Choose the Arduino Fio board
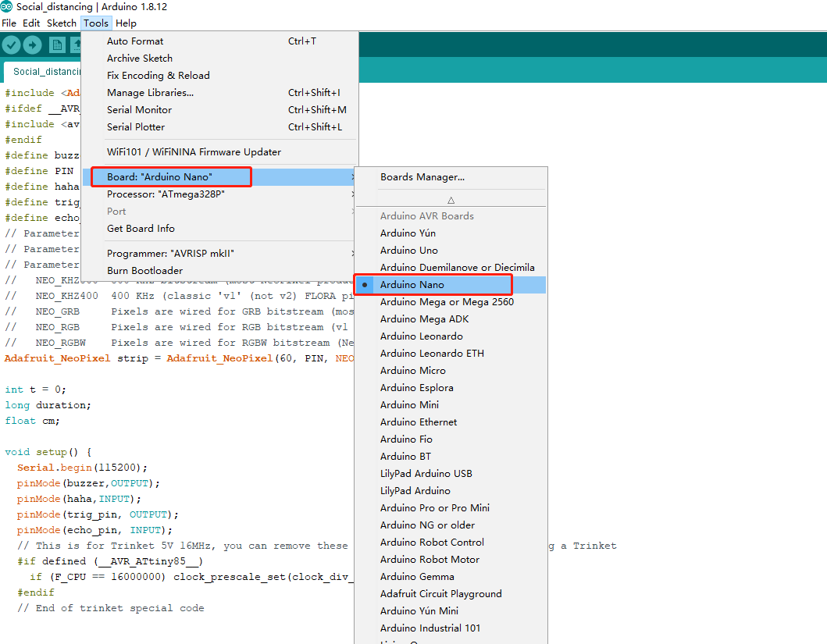 pos(451,439)
